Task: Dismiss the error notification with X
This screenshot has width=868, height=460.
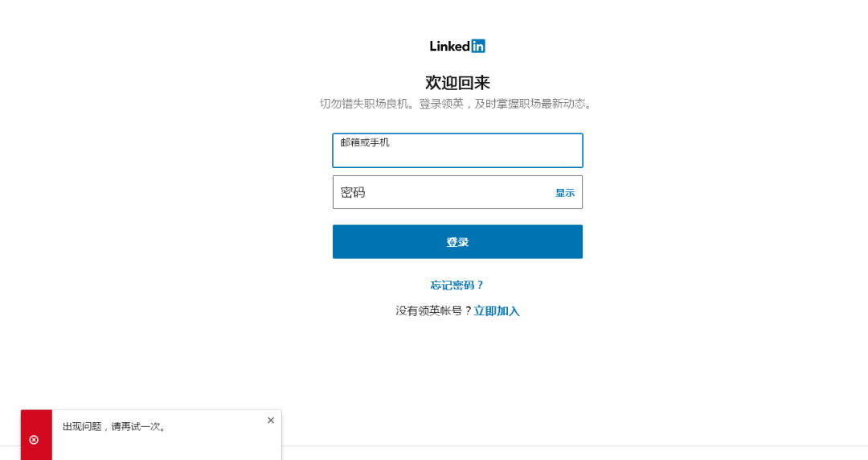Action: point(271,420)
